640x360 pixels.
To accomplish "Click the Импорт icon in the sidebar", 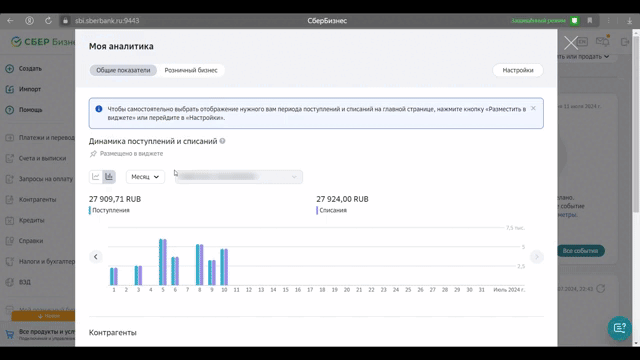I will (x=10, y=89).
